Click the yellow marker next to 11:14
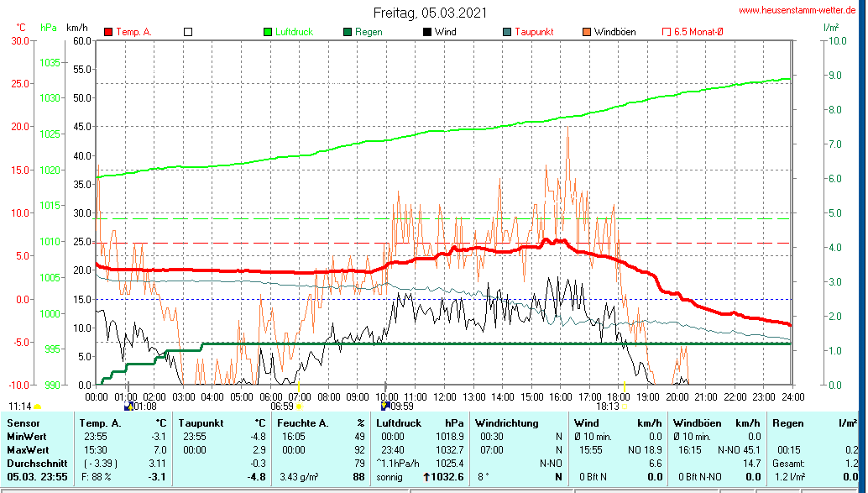The height and width of the screenshot is (493, 868). click(x=38, y=406)
